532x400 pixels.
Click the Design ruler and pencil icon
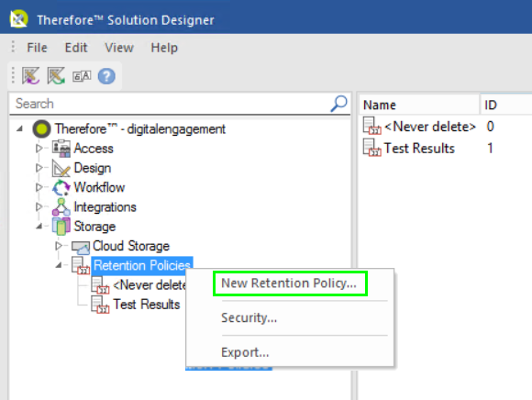click(x=61, y=168)
